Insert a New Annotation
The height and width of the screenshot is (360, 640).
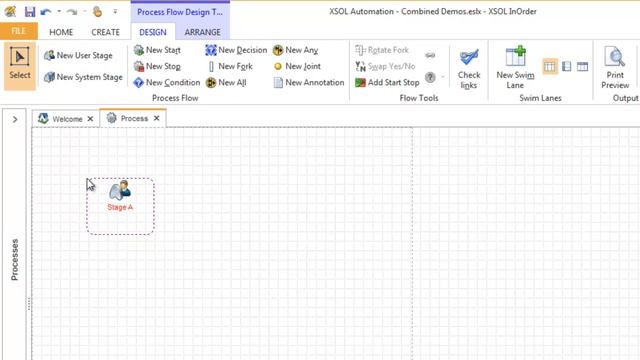click(x=309, y=82)
